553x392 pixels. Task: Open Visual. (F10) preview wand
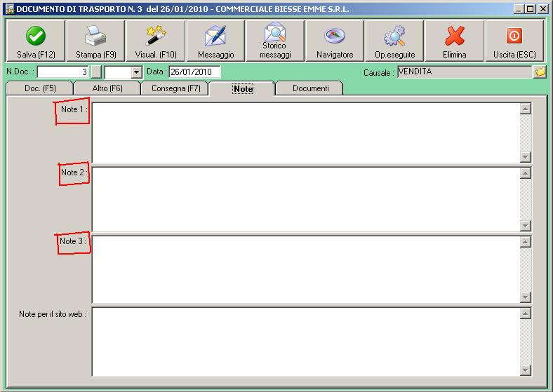[156, 41]
